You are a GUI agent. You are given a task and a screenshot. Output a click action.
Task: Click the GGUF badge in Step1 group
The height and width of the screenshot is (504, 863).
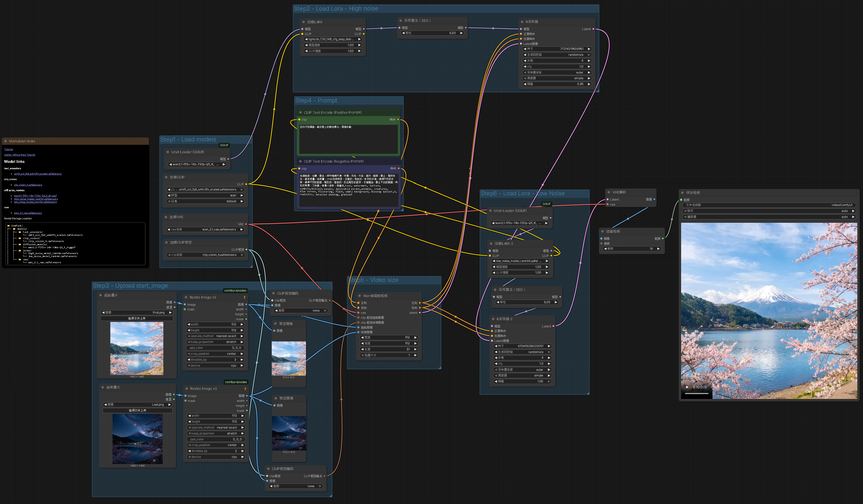pos(224,145)
